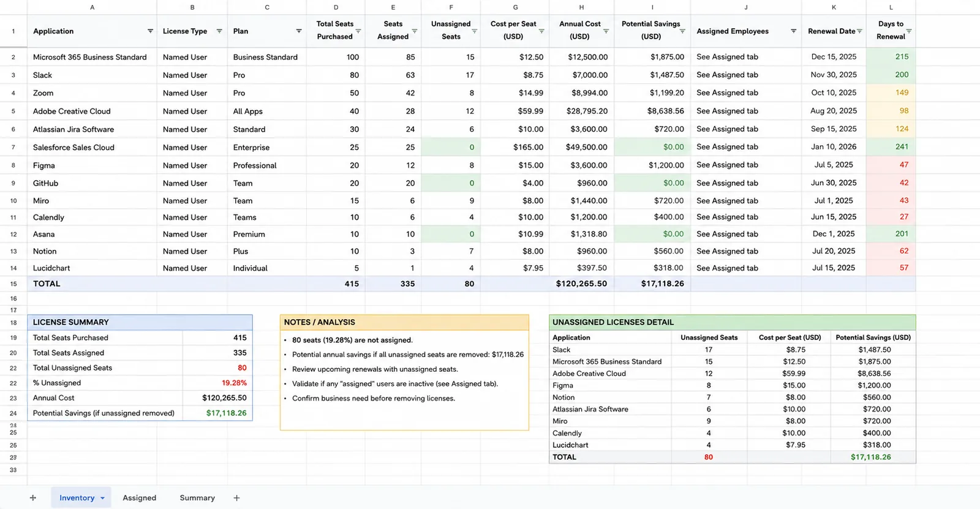Click the green $17,118.26 in detail table
980x509 pixels.
[870, 457]
